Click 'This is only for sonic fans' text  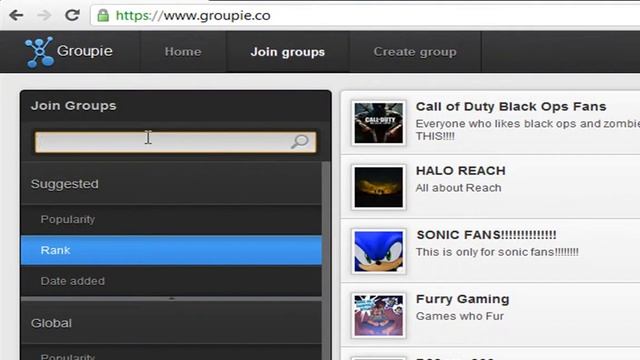(x=497, y=252)
